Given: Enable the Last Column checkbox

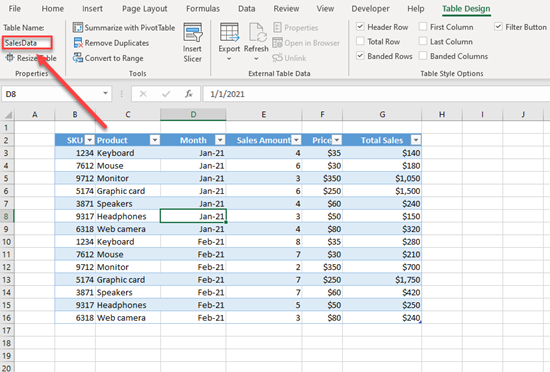Looking at the screenshot, I should click(423, 41).
